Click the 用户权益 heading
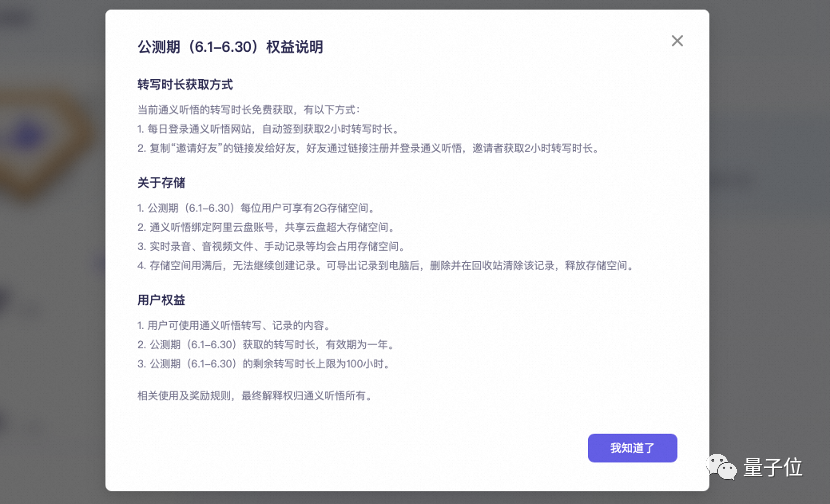Viewport: 830px width, 504px height. [161, 300]
